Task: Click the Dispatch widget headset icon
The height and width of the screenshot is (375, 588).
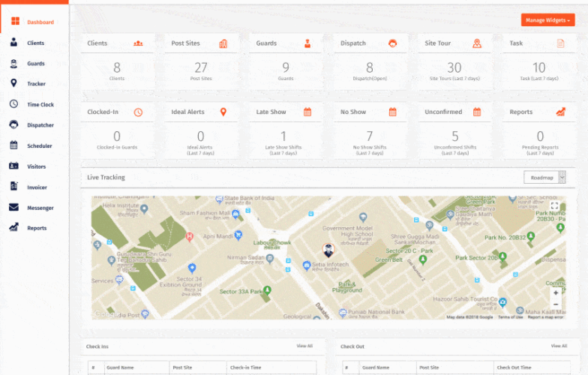Action: tap(393, 43)
